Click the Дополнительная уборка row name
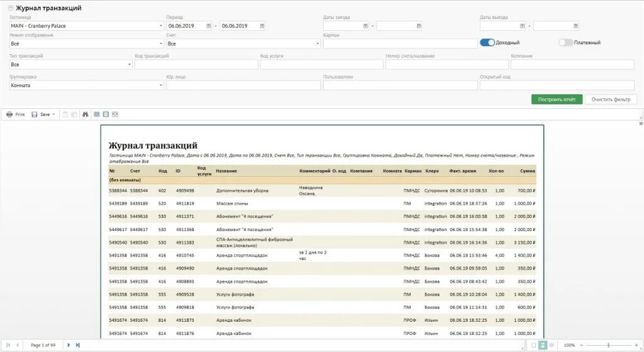The height and width of the screenshot is (352, 644). coord(242,191)
